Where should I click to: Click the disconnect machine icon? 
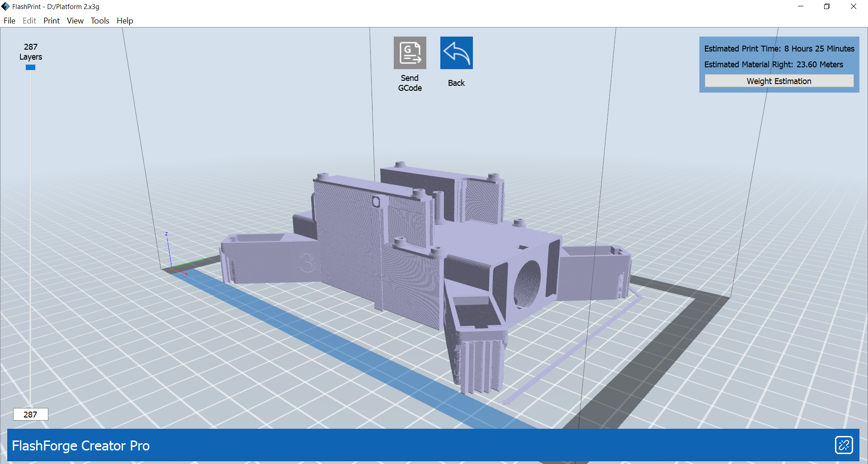point(845,445)
